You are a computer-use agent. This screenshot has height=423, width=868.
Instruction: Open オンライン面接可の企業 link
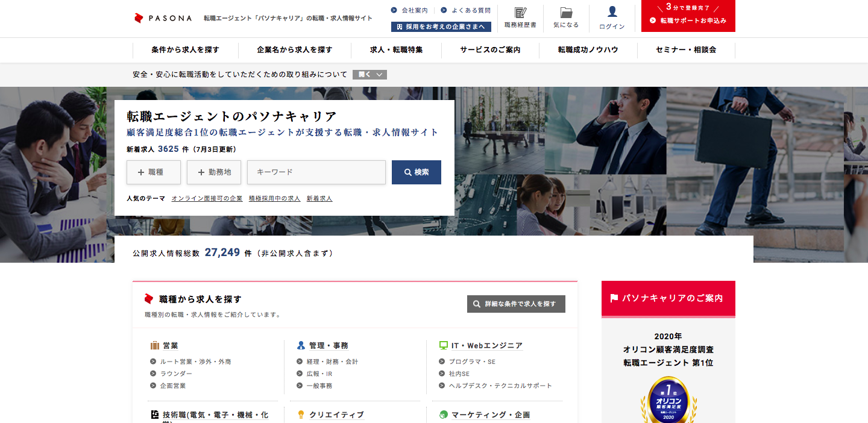click(207, 198)
